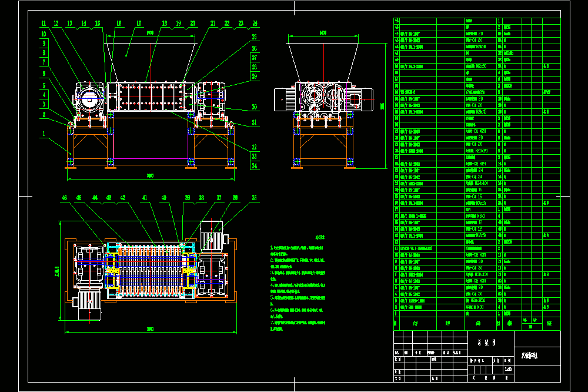Pick callout label 19 above front view
This screenshot has width=588, height=392.
tap(179, 24)
